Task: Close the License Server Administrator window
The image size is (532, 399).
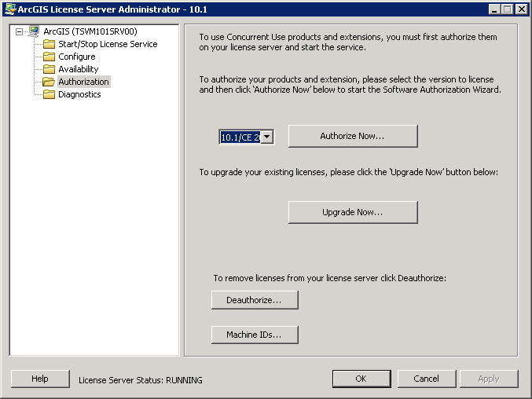Action: 522,9
